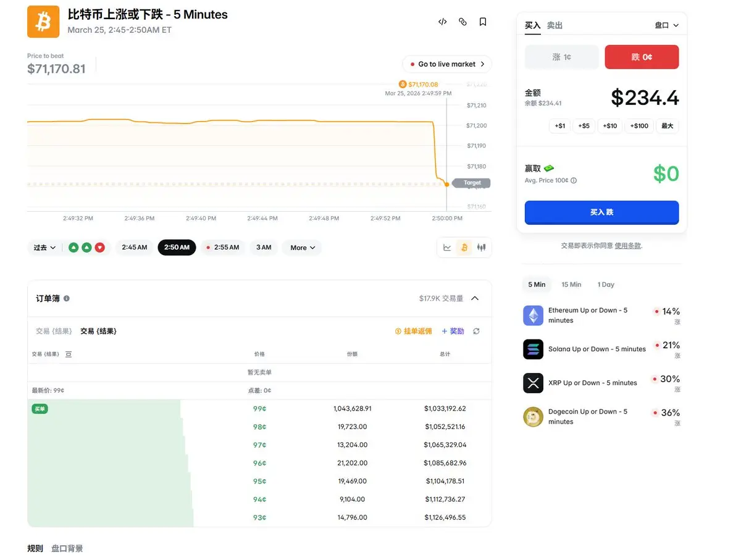This screenshot has width=741, height=560.
Task: Switch to the 卖出 tab
Action: [x=555, y=25]
